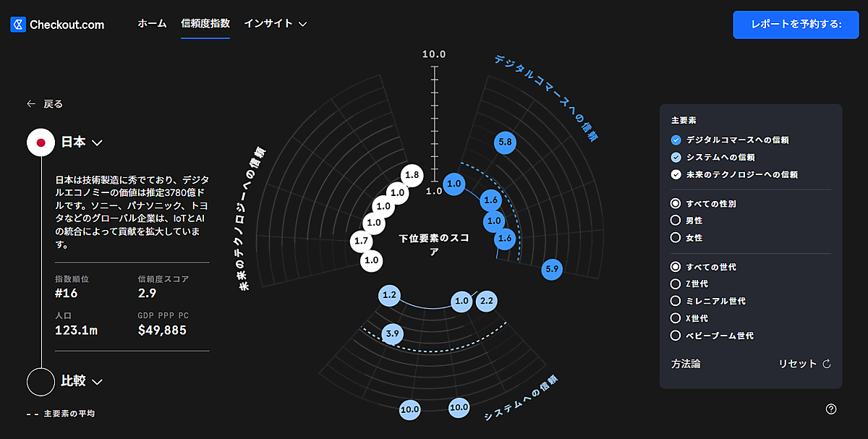
Task: Open the 比較 comparison dropdown
Action: (x=98, y=381)
